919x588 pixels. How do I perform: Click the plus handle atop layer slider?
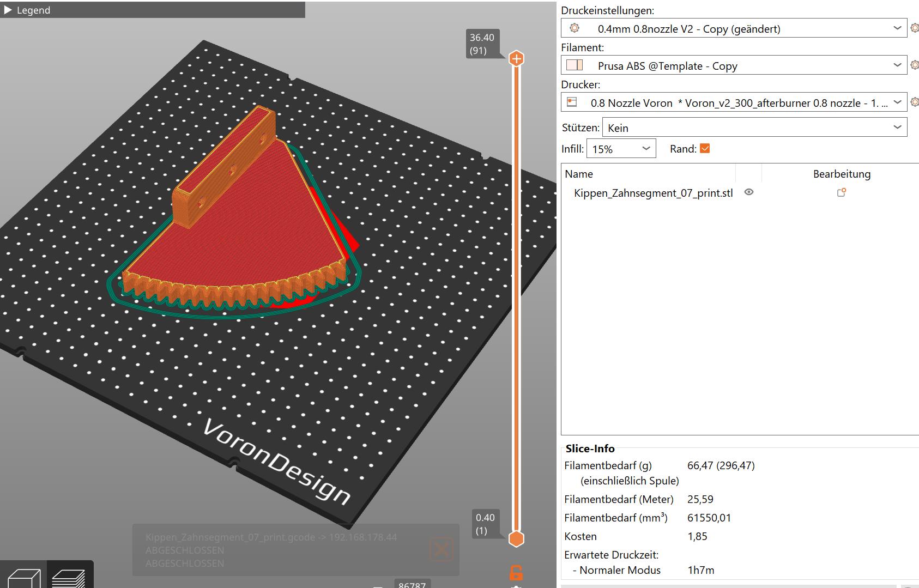click(x=516, y=58)
